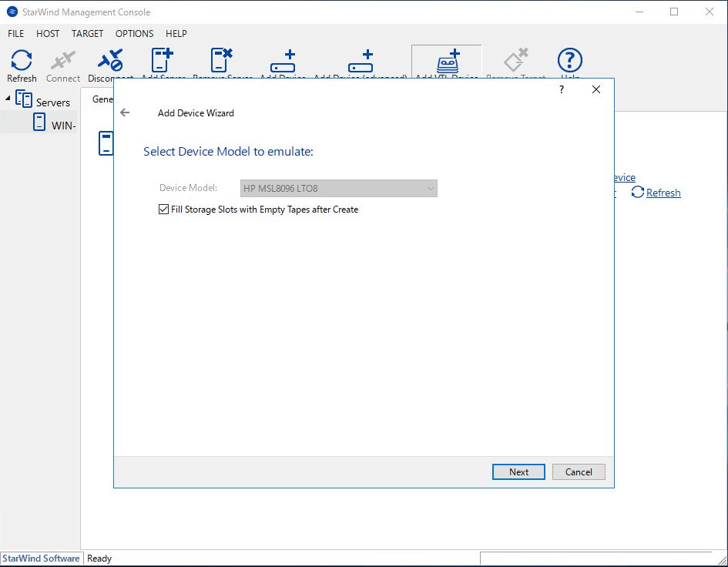Collapse the Servers tree expander
The image size is (728, 567).
point(8,98)
